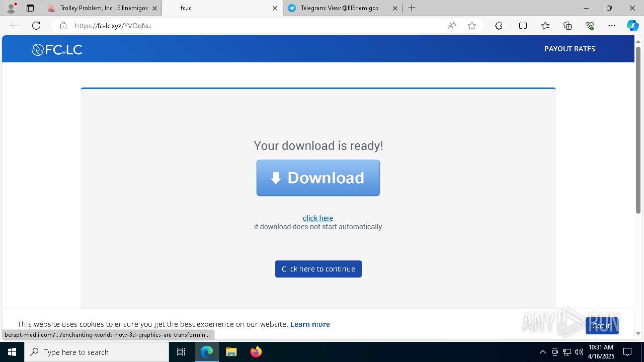This screenshot has height=362, width=644.
Task: Click the 'Click here to continue' button
Action: [x=318, y=269]
